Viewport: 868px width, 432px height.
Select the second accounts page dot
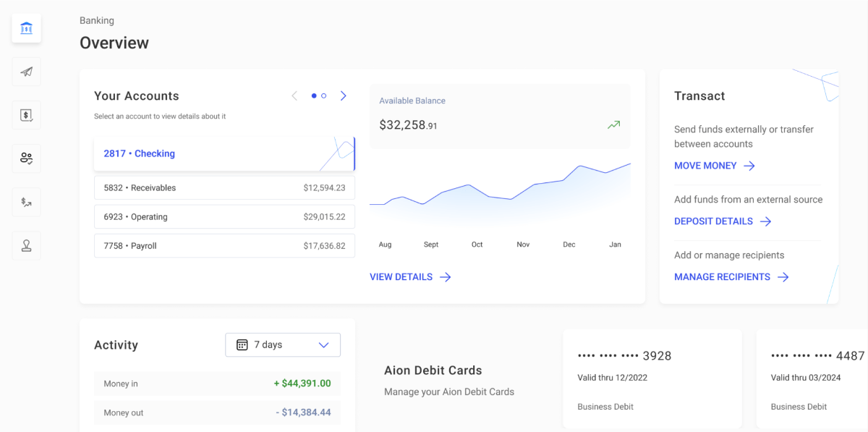[324, 96]
